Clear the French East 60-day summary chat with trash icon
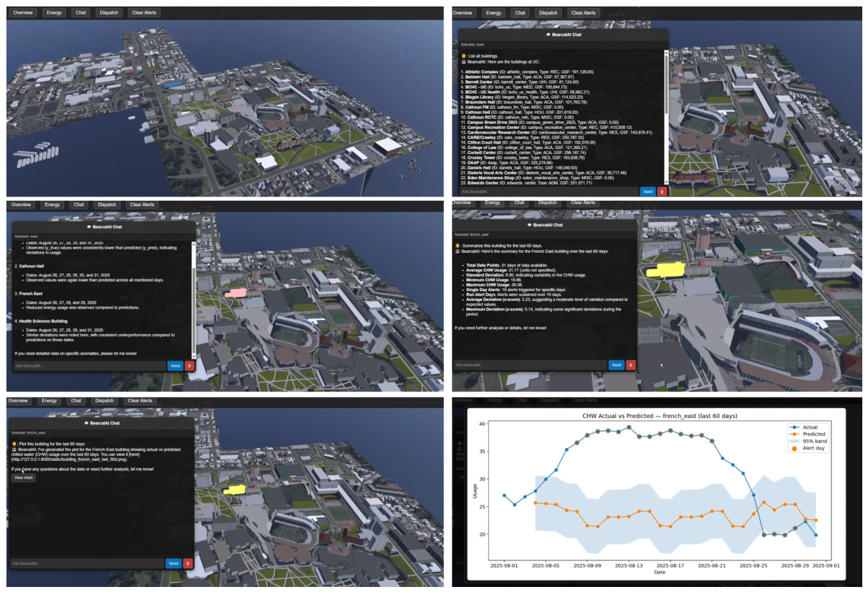The height and width of the screenshot is (592, 868). 631,365
